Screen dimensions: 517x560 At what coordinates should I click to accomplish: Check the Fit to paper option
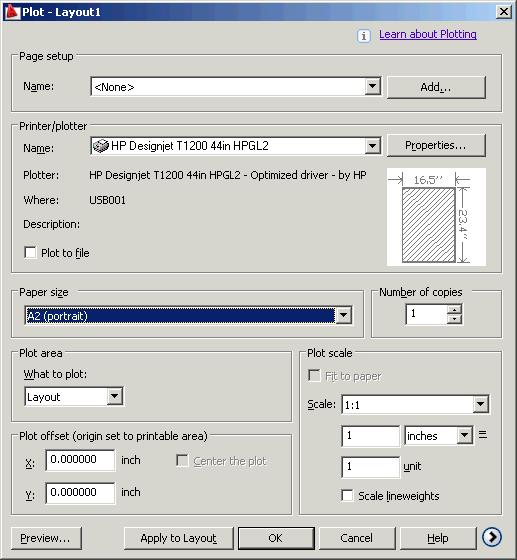314,375
